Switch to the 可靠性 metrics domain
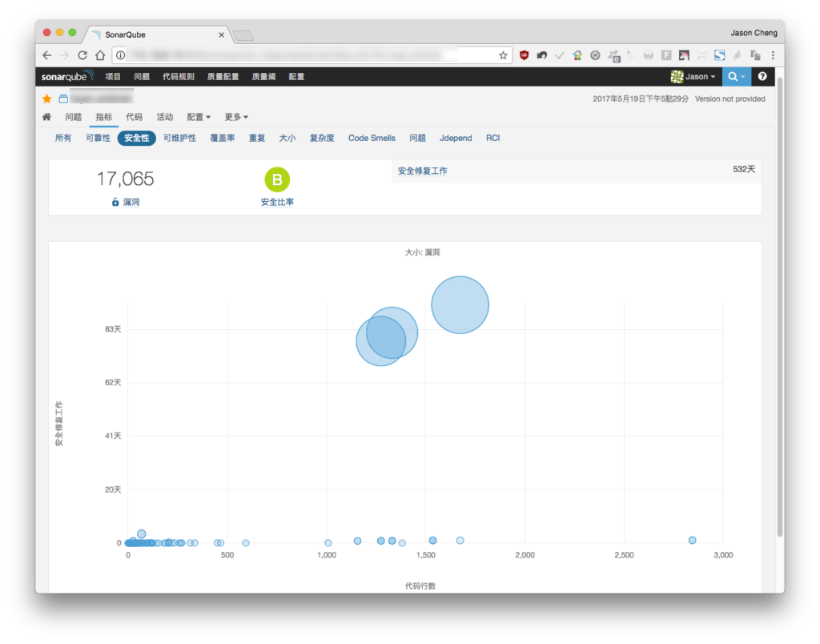Viewport: 820px width, 644px height. click(98, 138)
